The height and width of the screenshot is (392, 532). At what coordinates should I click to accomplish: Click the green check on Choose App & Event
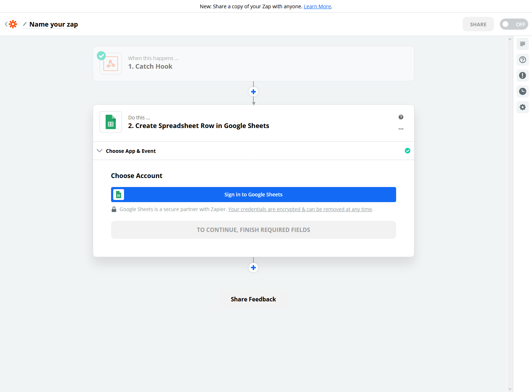pos(408,151)
